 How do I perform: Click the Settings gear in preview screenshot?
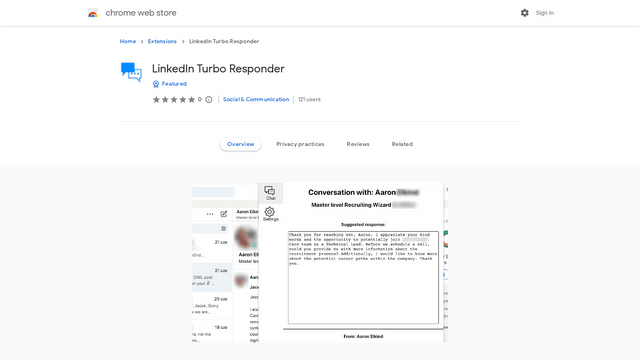point(270,213)
